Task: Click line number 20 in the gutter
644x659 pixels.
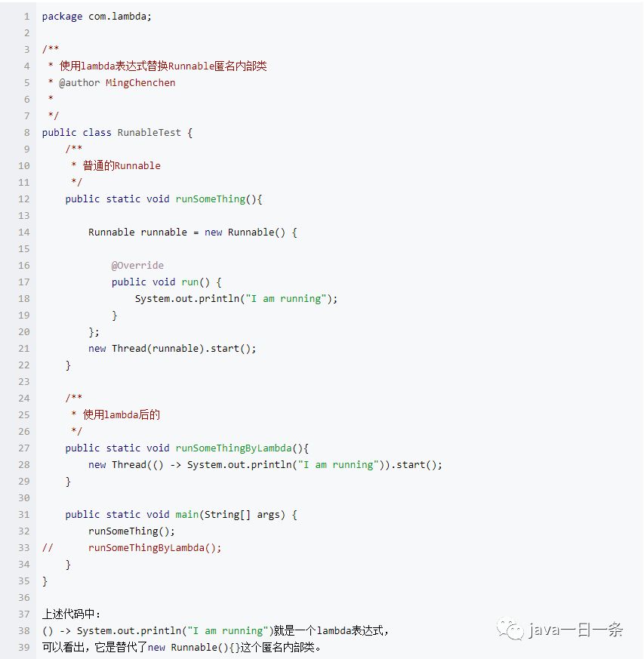Action: [x=23, y=332]
